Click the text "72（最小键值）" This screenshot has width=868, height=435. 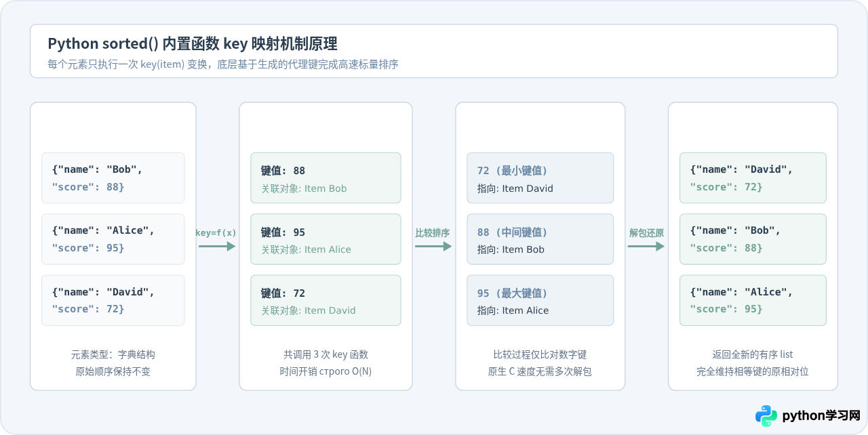pos(513,171)
